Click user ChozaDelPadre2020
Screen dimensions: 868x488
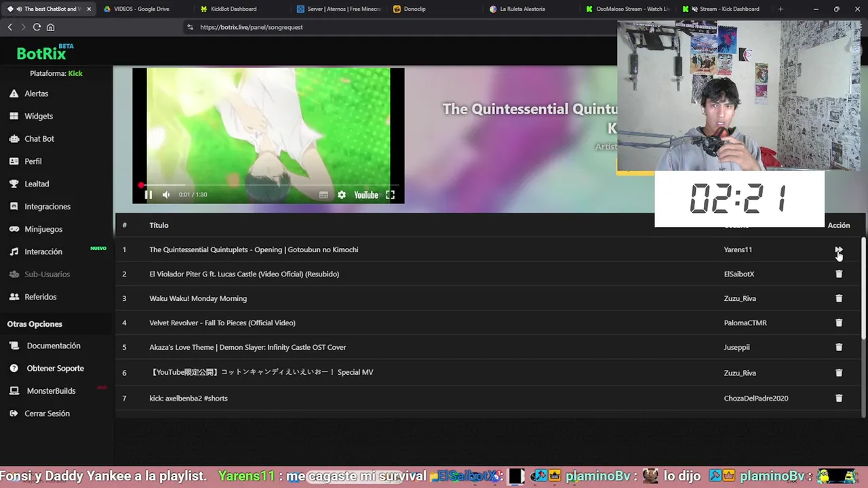pos(756,398)
